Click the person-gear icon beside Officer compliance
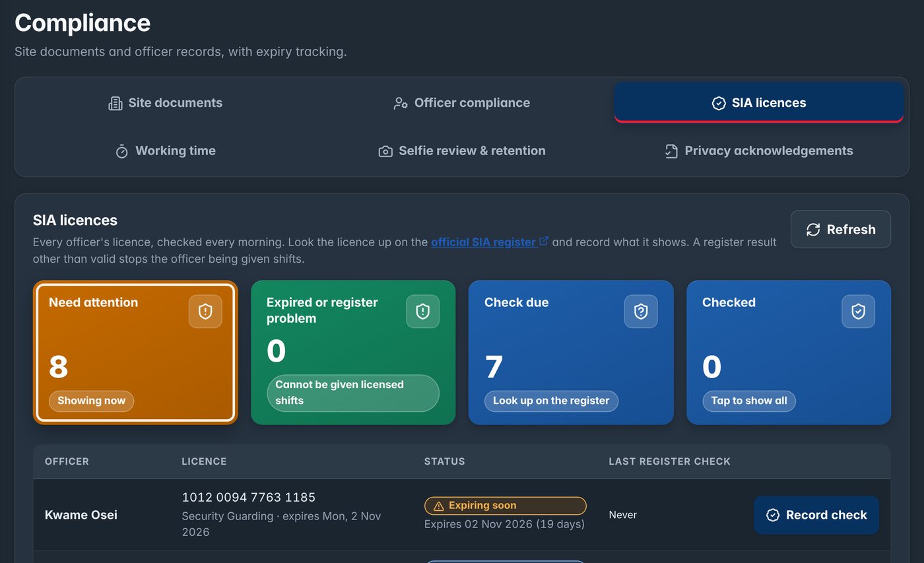This screenshot has width=924, height=563. pos(401,103)
